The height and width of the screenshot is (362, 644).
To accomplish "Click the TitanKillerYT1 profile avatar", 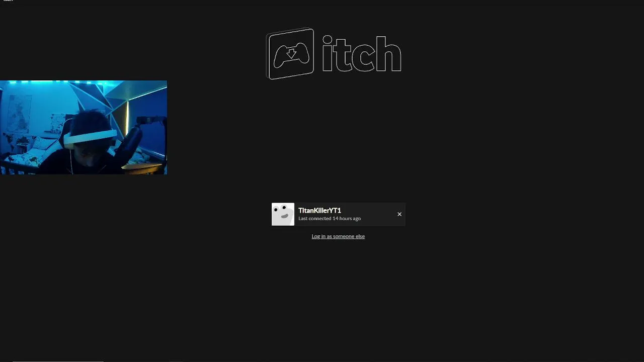I will tap(283, 214).
